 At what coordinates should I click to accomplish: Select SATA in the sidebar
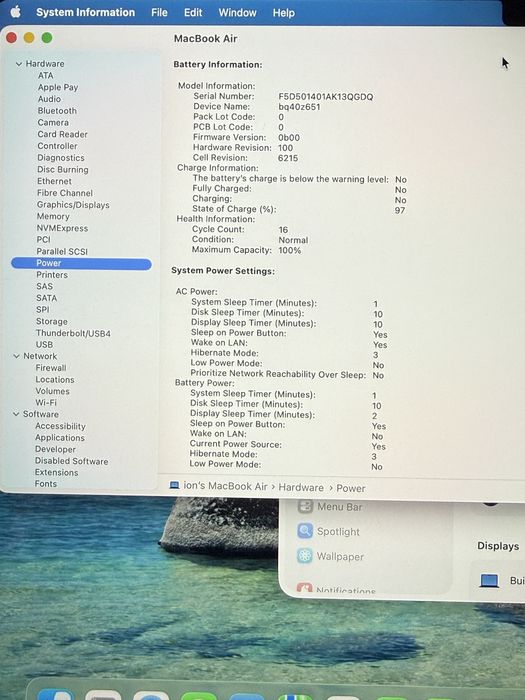(x=46, y=298)
